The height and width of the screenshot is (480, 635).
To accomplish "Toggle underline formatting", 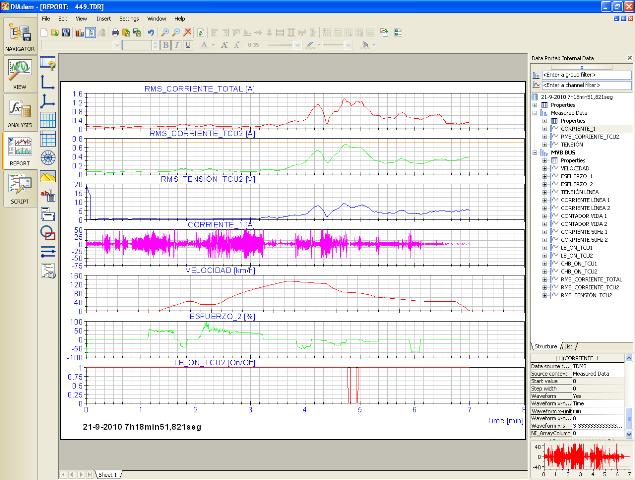I will 187,45.
